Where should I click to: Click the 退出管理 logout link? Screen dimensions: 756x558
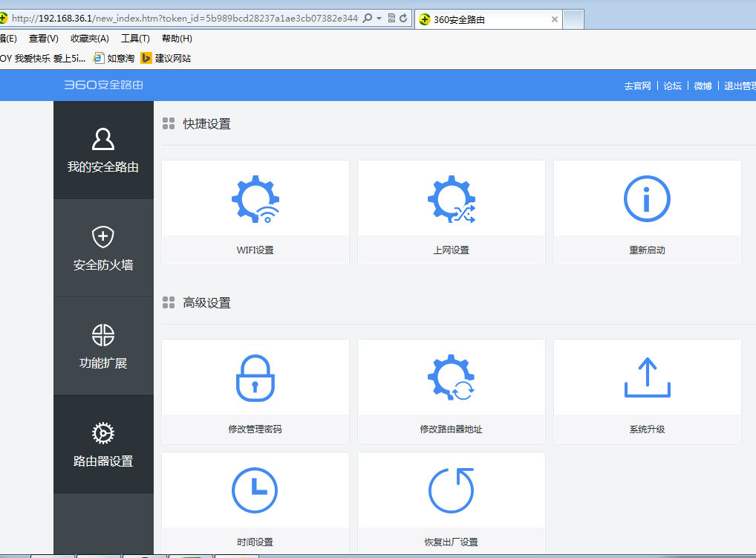click(x=740, y=86)
